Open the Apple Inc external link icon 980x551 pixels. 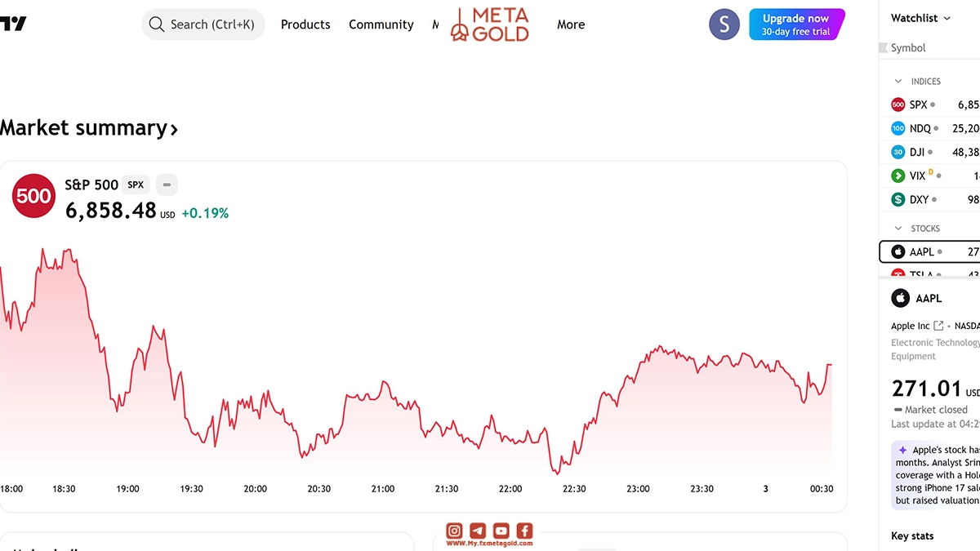[938, 326]
